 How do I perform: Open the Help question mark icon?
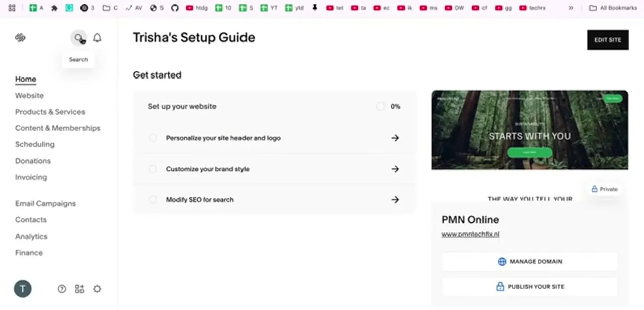coord(62,289)
